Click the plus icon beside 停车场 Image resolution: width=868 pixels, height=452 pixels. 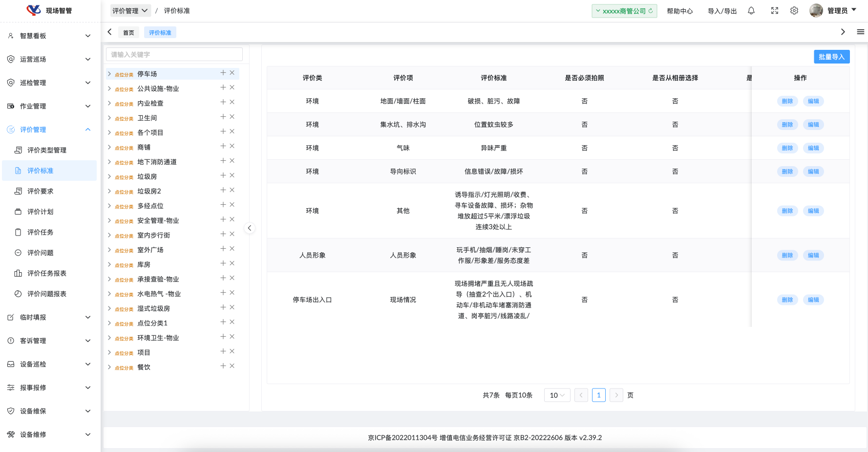coord(223,73)
